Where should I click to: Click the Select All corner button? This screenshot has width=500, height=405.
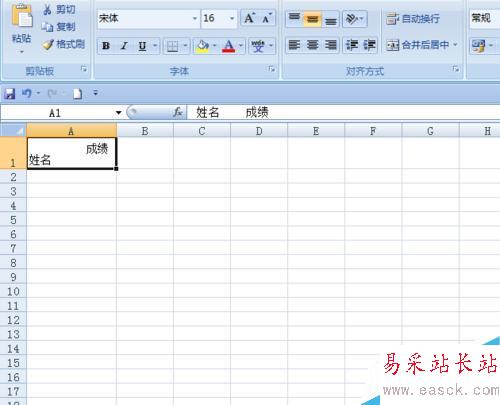(13, 130)
